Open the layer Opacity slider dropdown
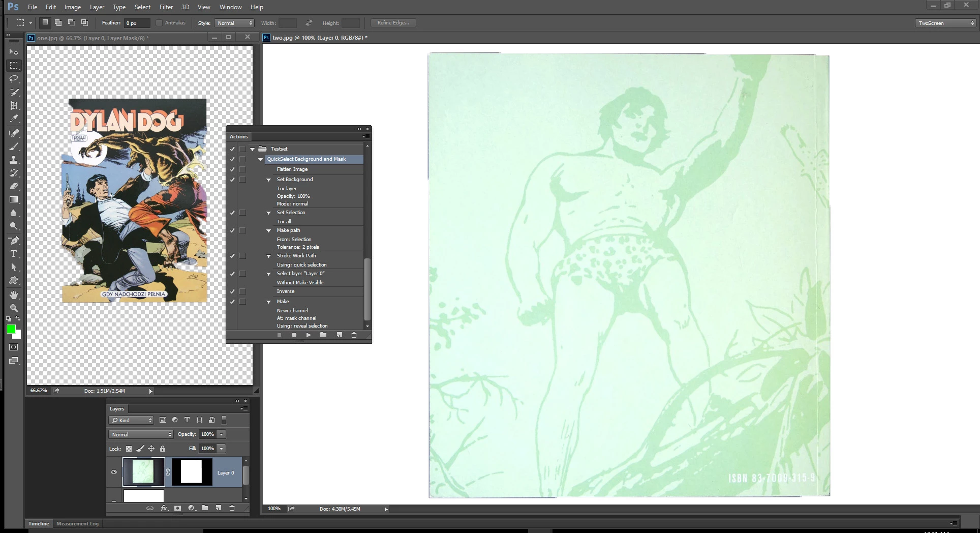The height and width of the screenshot is (533, 980). [x=221, y=434]
